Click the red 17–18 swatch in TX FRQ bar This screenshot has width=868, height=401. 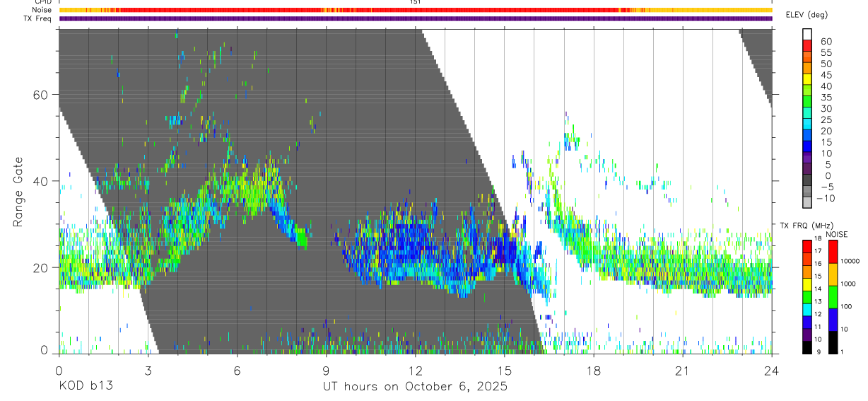(x=807, y=246)
